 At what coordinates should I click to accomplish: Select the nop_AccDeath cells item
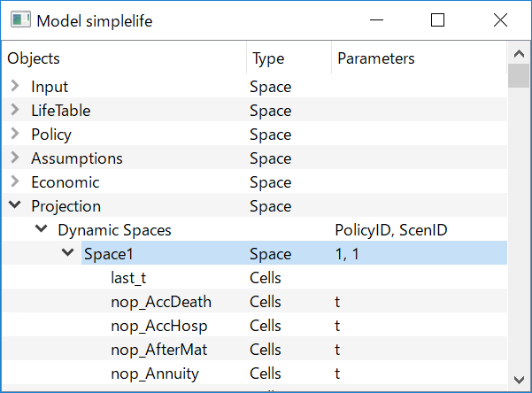click(x=161, y=302)
